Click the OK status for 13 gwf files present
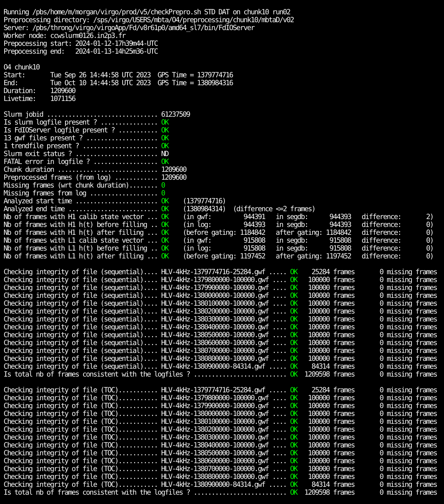 (165, 138)
